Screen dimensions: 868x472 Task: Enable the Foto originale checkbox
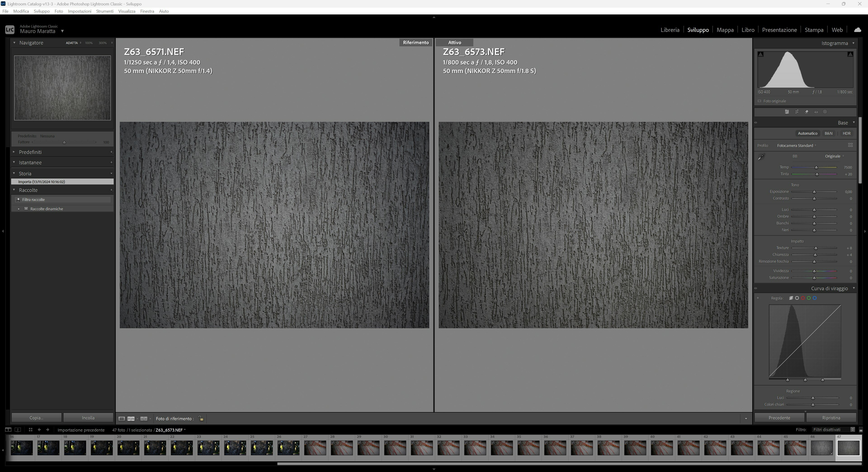click(759, 101)
